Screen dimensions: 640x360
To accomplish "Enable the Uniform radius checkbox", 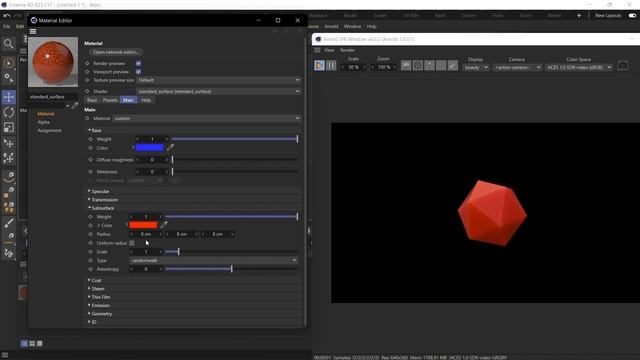I will 132,243.
